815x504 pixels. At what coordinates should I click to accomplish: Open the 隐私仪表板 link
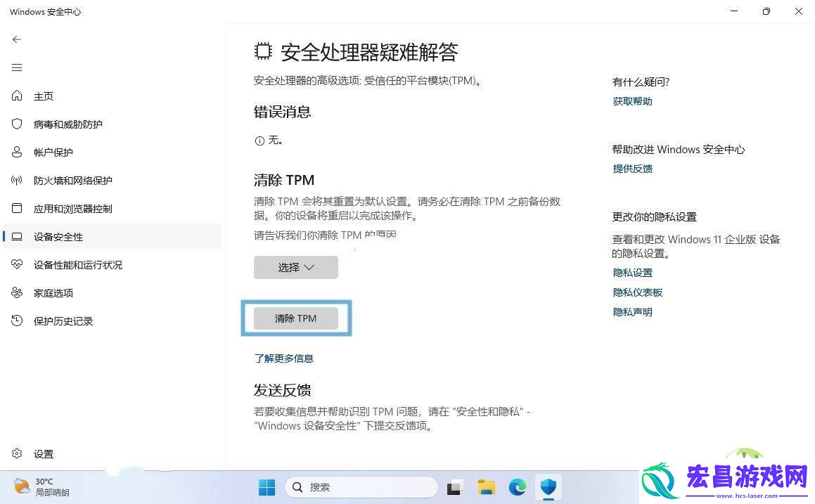[637, 292]
